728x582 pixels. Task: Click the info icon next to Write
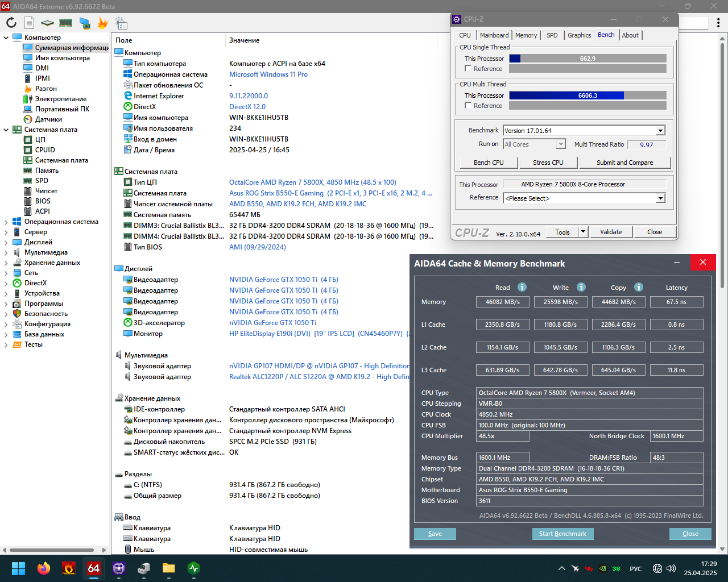click(x=581, y=287)
